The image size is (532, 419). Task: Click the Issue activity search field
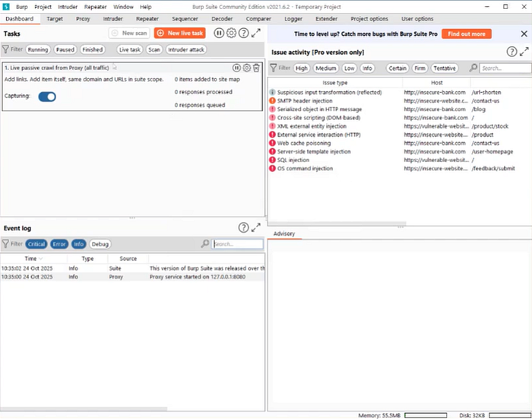505,68
